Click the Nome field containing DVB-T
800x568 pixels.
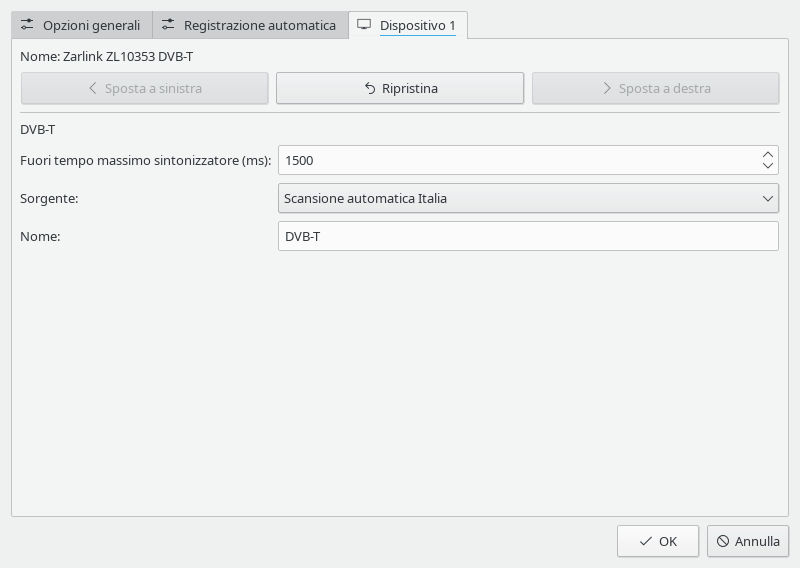(528, 236)
